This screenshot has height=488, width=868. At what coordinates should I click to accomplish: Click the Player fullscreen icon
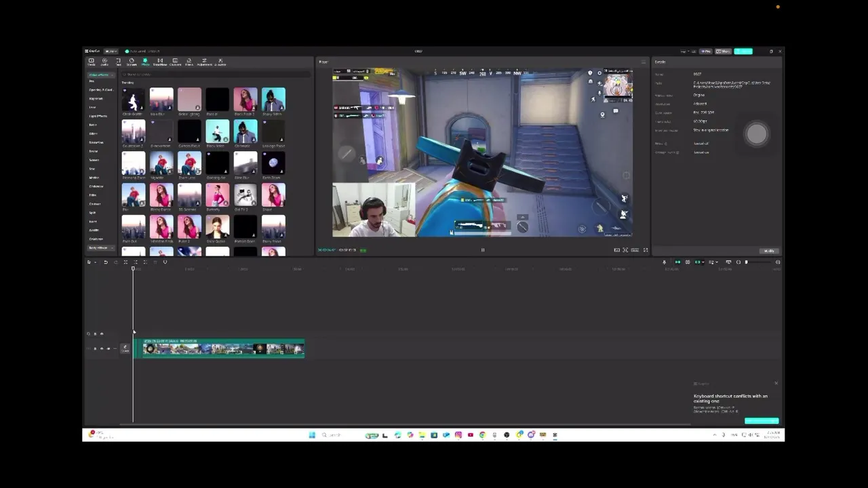click(645, 250)
